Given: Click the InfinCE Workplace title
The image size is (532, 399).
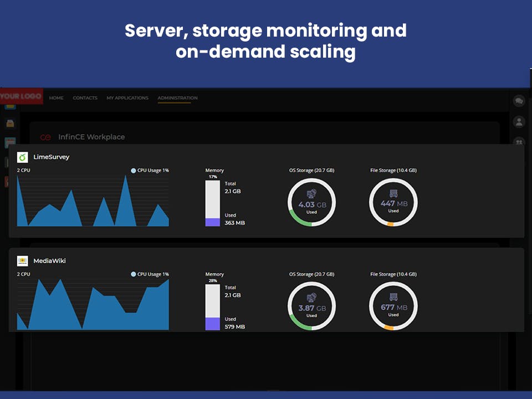Looking at the screenshot, I should (91, 137).
